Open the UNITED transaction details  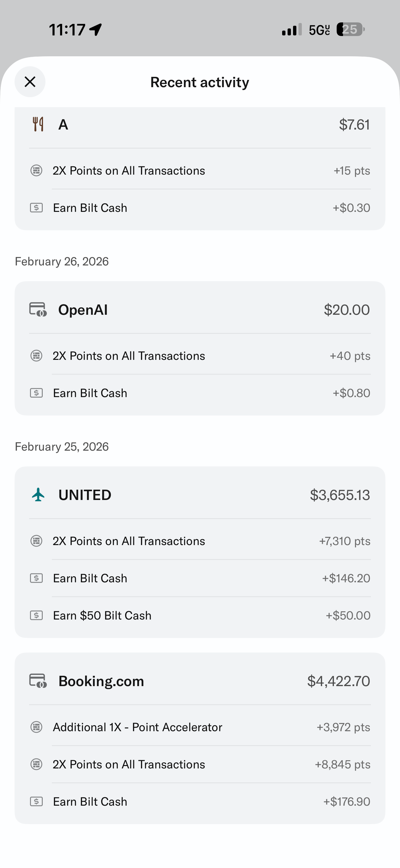point(85,495)
